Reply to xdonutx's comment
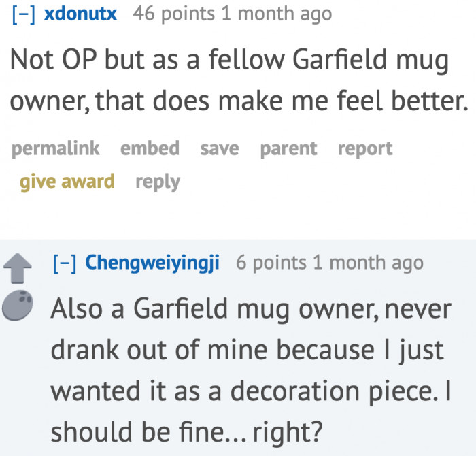The height and width of the screenshot is (456, 476). [158, 181]
